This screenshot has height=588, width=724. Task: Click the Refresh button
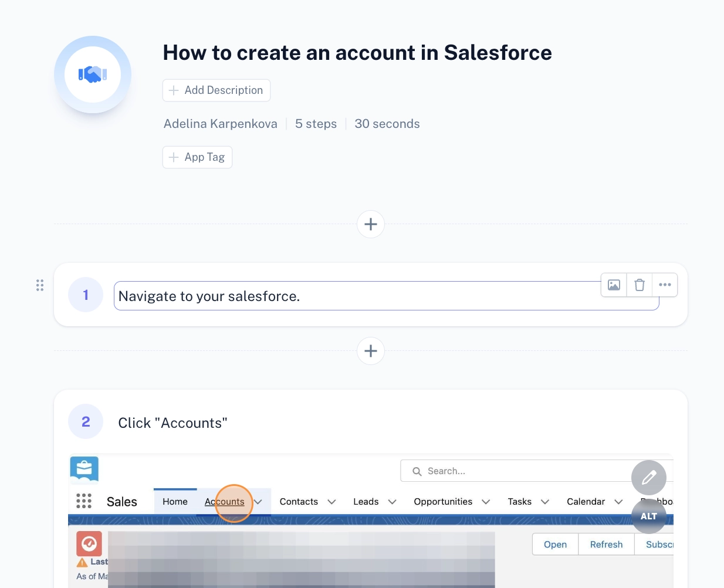point(606,544)
